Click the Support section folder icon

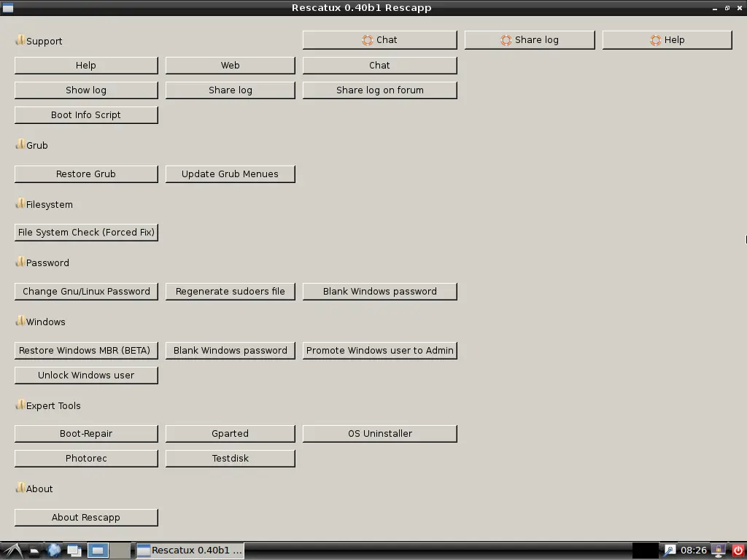[20, 40]
